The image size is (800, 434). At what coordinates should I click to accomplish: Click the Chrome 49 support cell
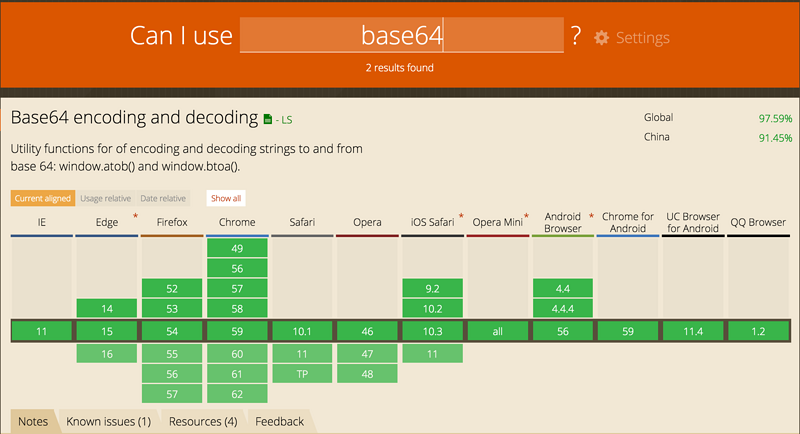[x=237, y=248]
